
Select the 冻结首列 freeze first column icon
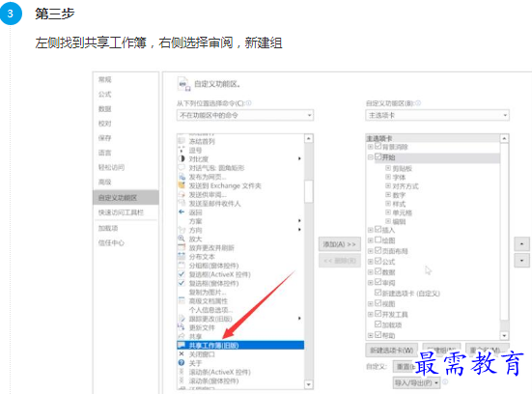point(182,141)
